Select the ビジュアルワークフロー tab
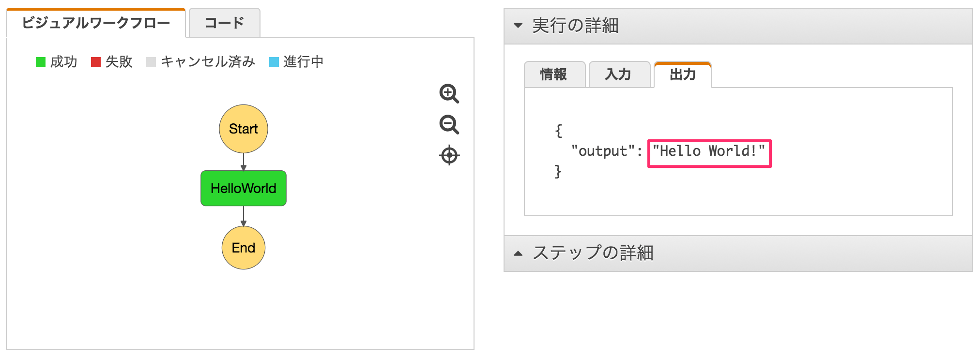 click(x=96, y=23)
